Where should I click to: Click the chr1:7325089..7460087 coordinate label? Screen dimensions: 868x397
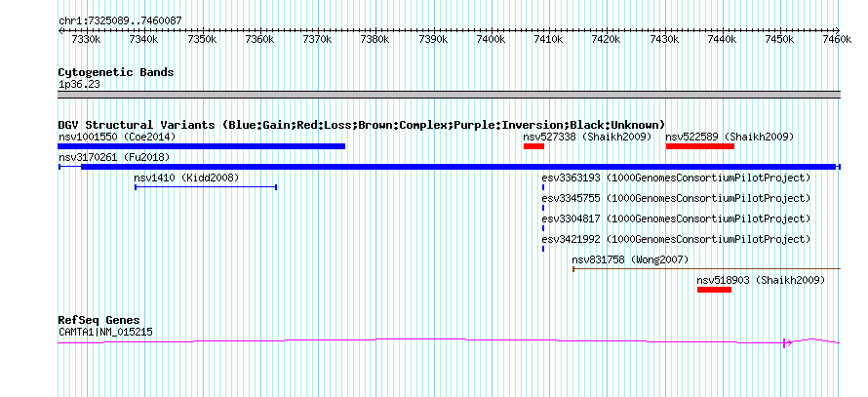tap(120, 21)
